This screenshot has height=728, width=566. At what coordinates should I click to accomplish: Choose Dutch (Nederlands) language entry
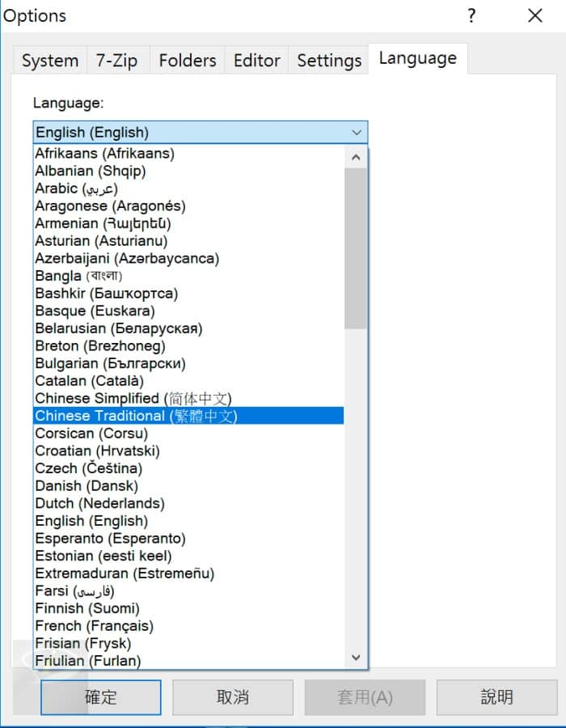tap(99, 503)
